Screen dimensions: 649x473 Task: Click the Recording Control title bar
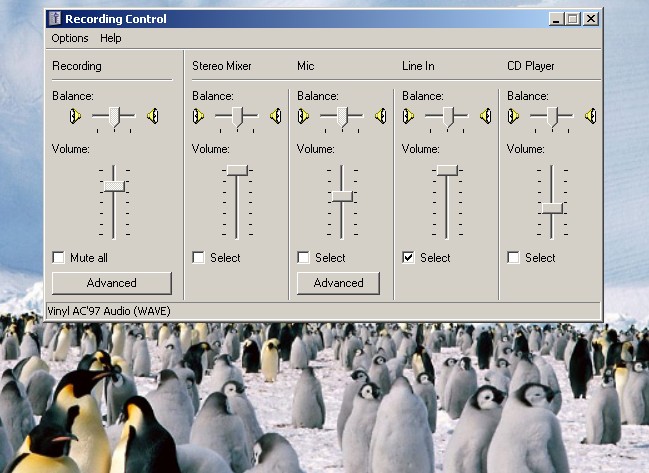click(x=323, y=19)
